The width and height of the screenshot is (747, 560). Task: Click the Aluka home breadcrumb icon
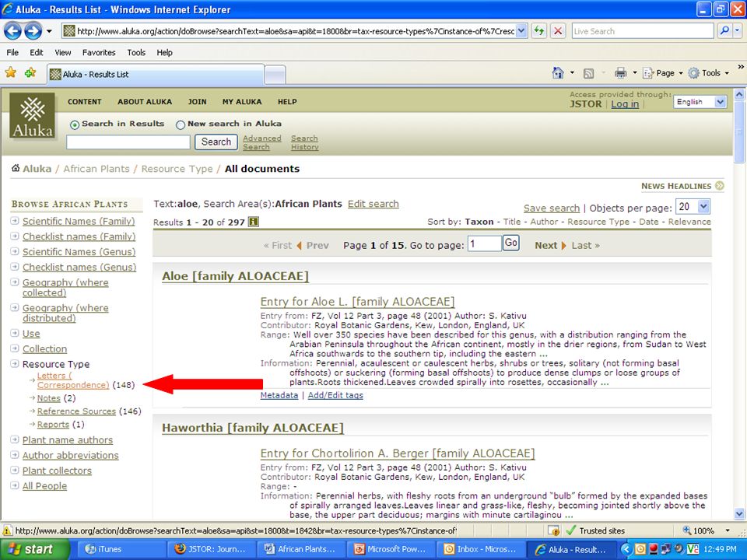coord(16,168)
